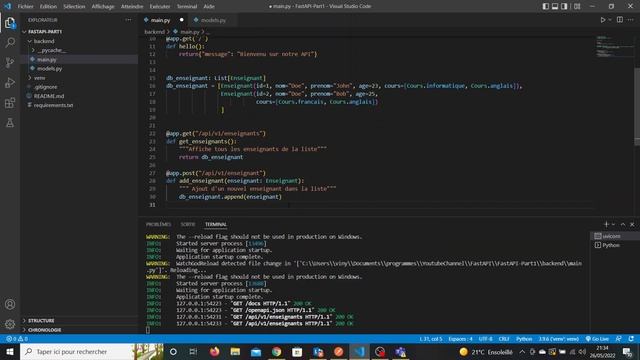Toggle primary sidebar visibility
The image size is (640, 360).
[x=546, y=6]
